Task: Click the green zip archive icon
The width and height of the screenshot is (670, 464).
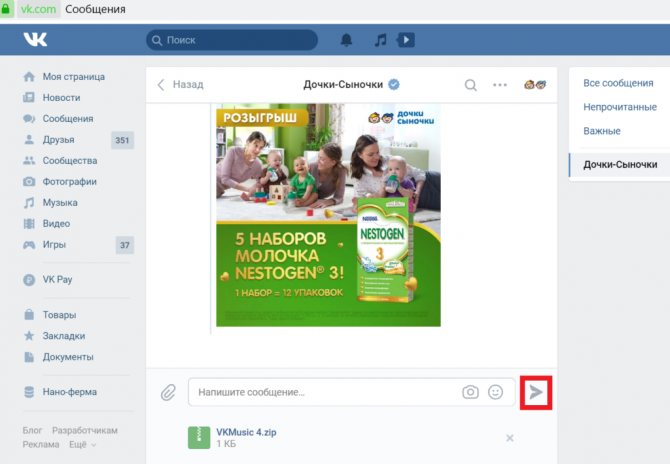Action: pos(199,438)
